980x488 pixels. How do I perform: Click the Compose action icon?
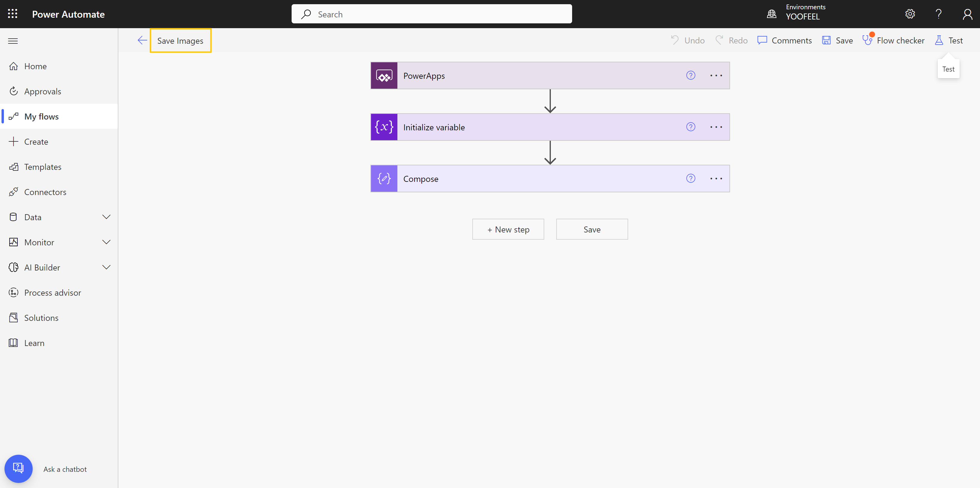tap(384, 178)
